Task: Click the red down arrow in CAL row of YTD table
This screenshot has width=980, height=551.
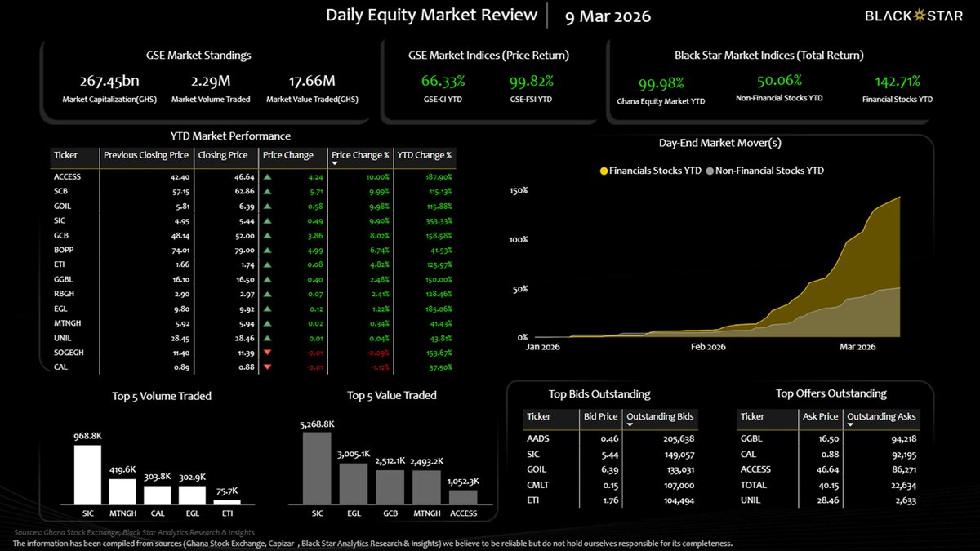Action: point(267,367)
